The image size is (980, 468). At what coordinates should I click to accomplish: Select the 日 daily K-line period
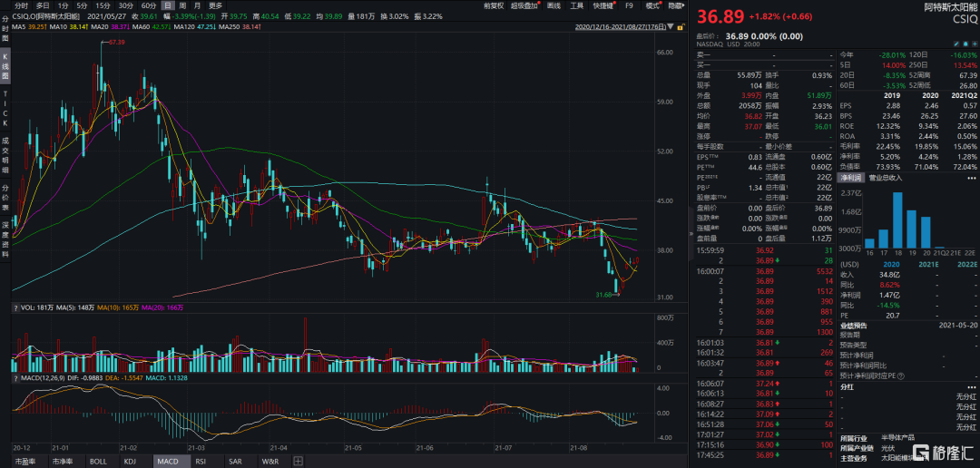167,5
